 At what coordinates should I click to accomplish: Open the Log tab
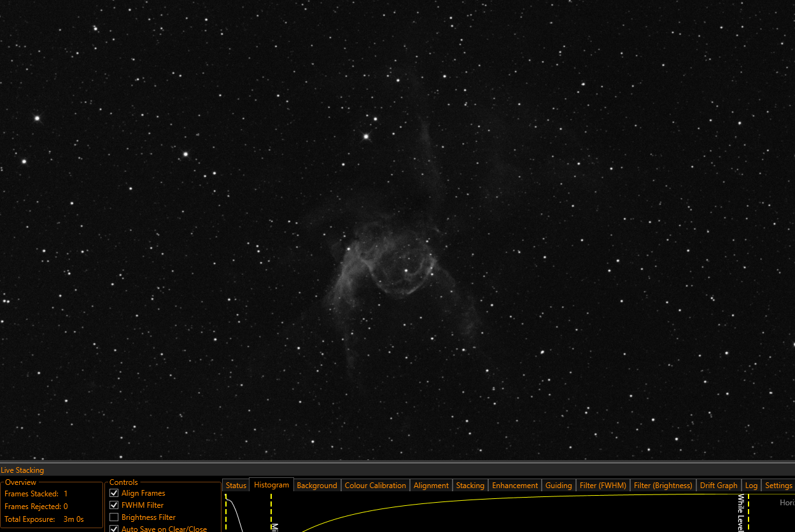tap(751, 486)
